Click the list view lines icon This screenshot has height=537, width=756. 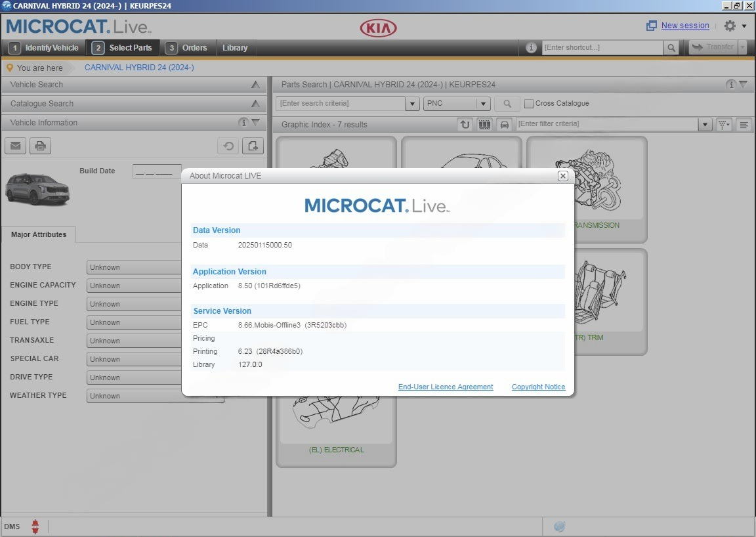click(x=744, y=125)
